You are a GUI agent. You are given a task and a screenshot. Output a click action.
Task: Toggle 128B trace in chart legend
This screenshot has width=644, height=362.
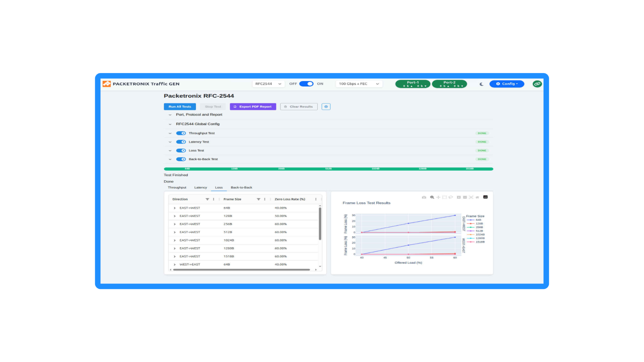(475, 224)
